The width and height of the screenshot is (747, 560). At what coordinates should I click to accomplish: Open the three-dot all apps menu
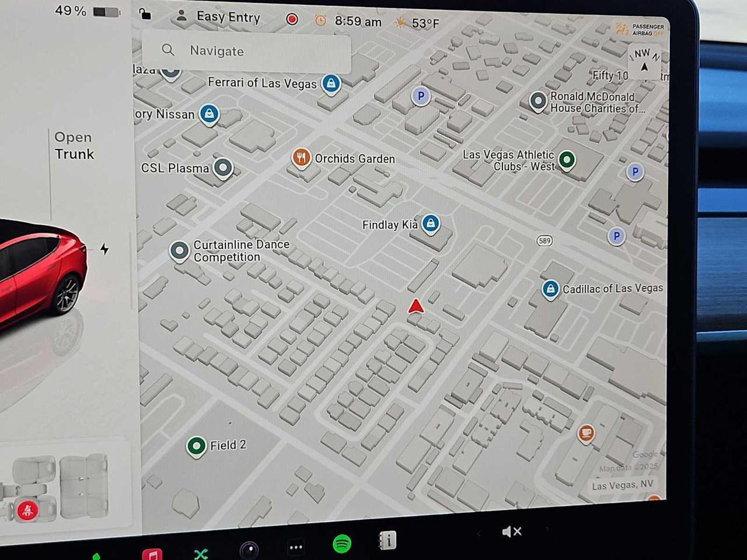[x=295, y=547]
